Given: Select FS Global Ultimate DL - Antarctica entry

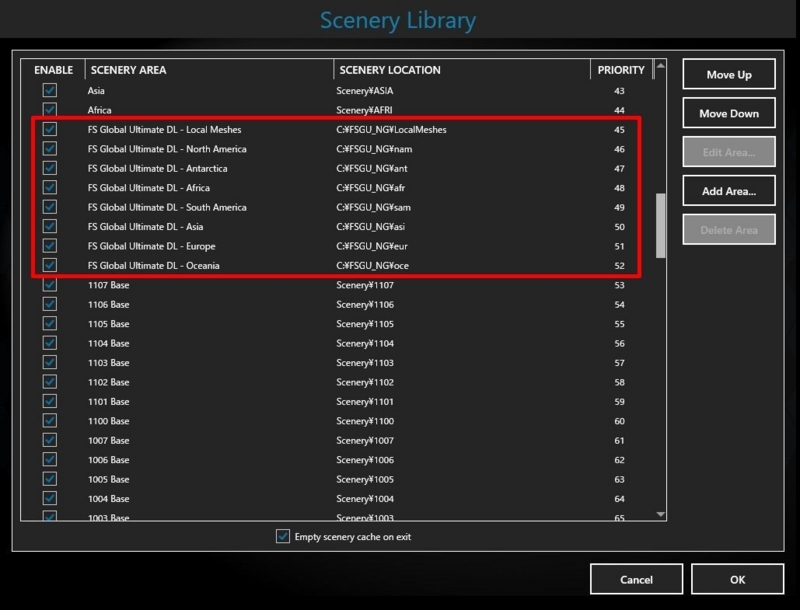Looking at the screenshot, I should click(x=157, y=168).
